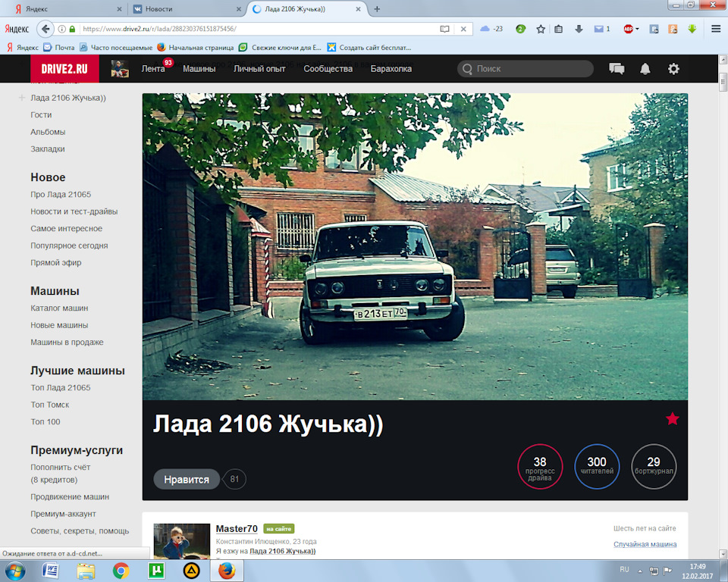The image size is (728, 582).
Task: Open sidebar link Топ 100
Action: (45, 422)
